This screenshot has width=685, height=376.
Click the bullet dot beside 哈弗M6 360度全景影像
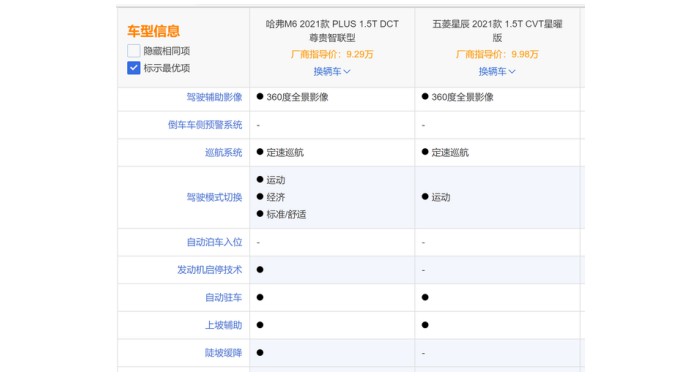[x=260, y=97]
